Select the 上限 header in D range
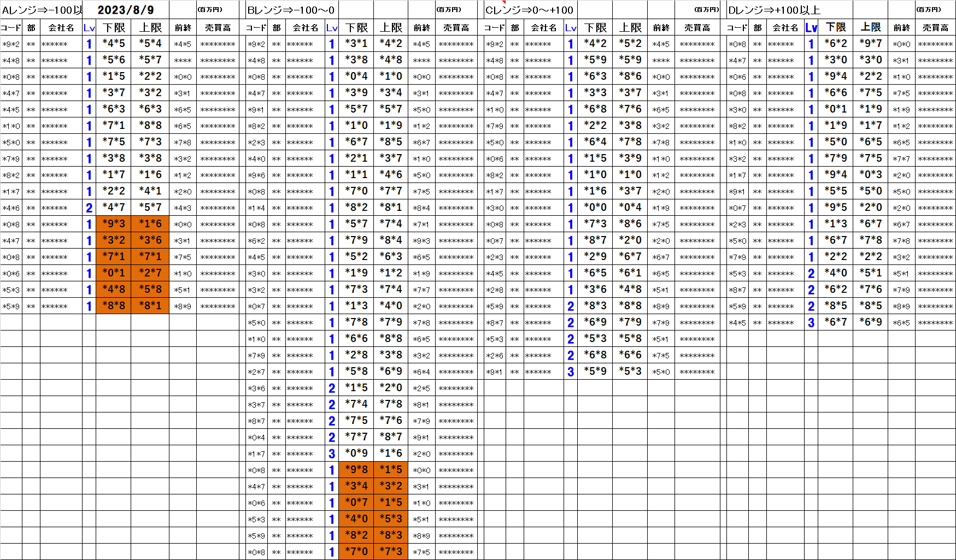956x560 pixels. 871,27
